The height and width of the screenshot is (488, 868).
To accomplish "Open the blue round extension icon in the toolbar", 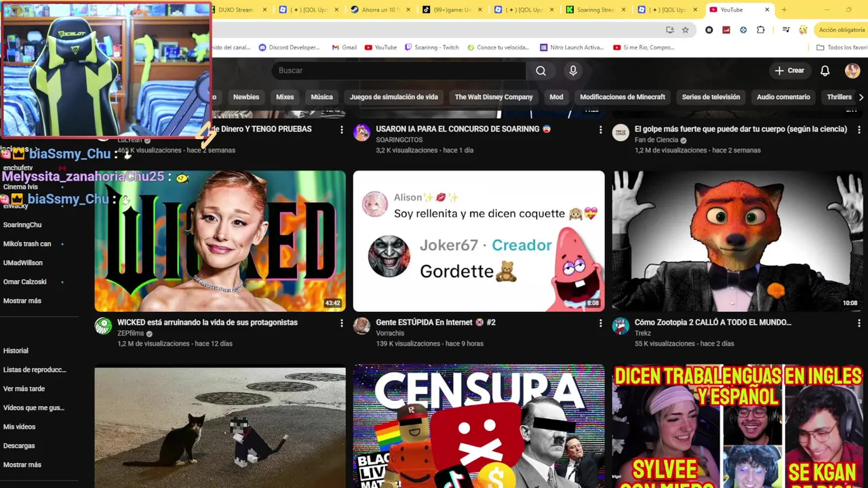I will 743,30.
